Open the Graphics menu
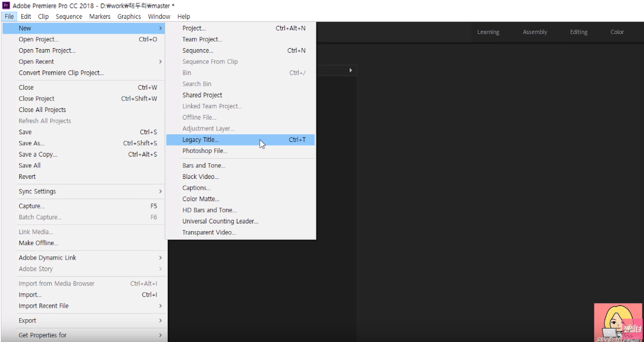Viewport: 644px width, 342px height. coord(129,17)
